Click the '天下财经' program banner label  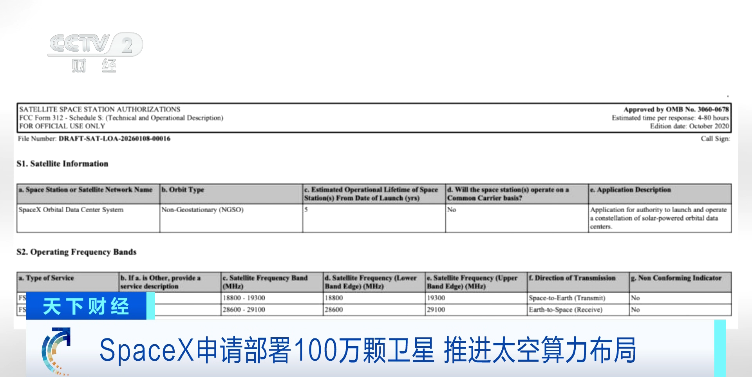86,306
